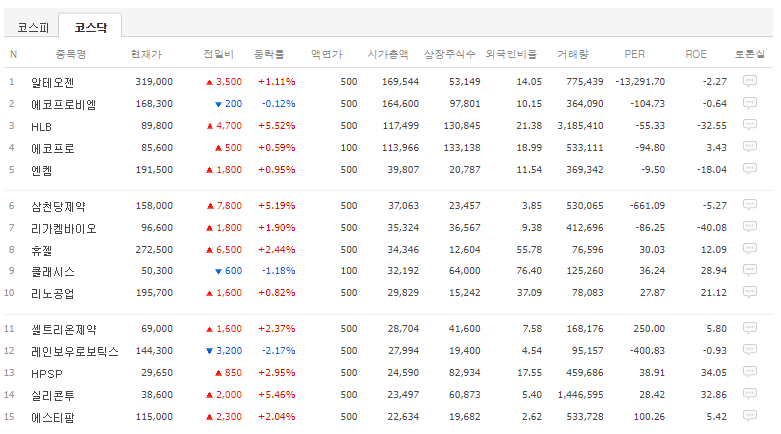Click change rate -2.17%

coord(278,350)
